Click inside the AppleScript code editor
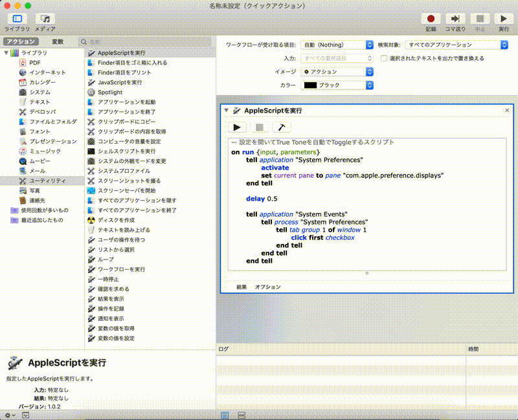The image size is (518, 420). click(366, 204)
